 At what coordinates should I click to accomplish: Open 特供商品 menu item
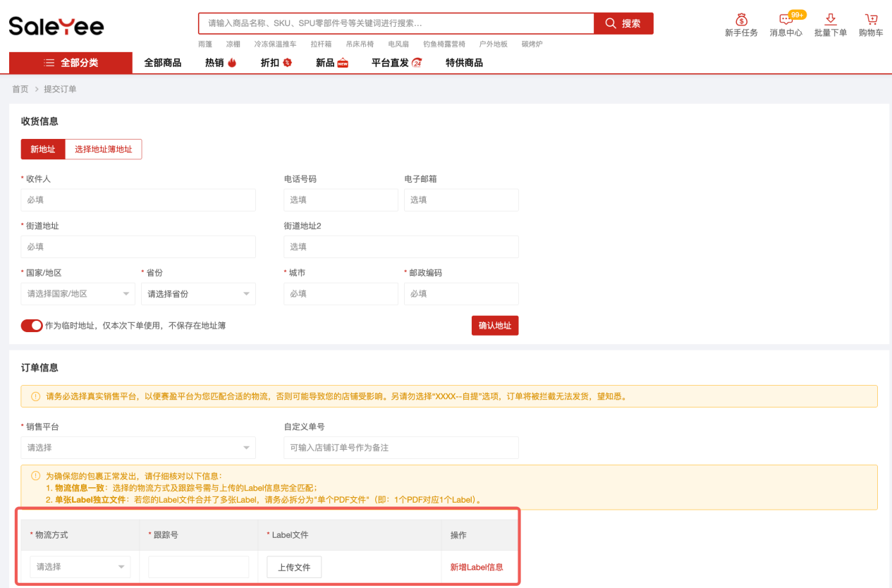464,63
